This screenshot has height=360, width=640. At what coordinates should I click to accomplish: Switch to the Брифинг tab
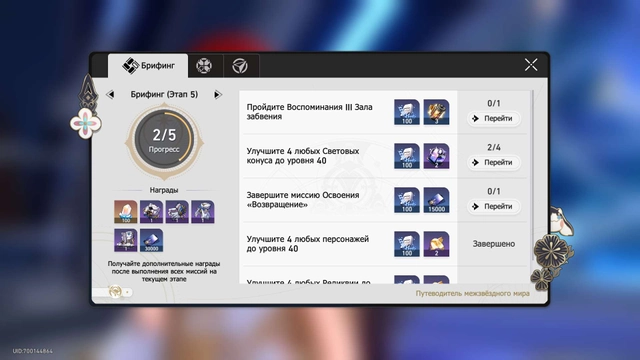pos(148,65)
